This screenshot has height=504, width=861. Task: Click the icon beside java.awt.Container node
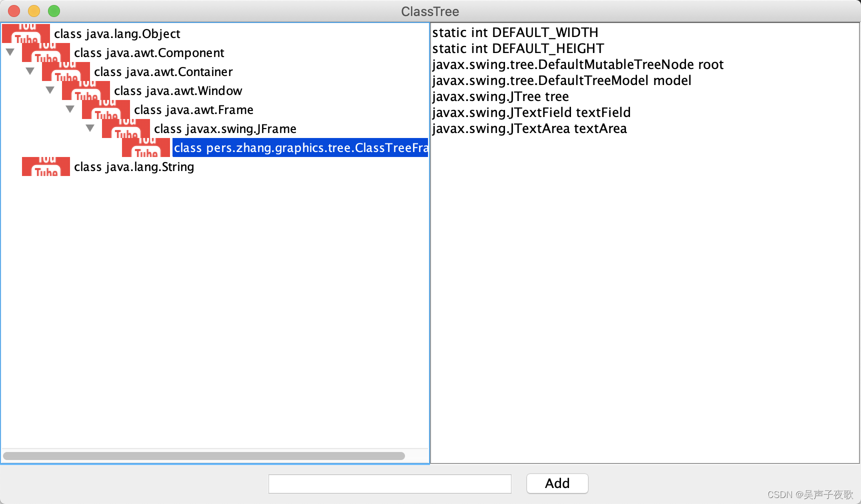pos(66,71)
